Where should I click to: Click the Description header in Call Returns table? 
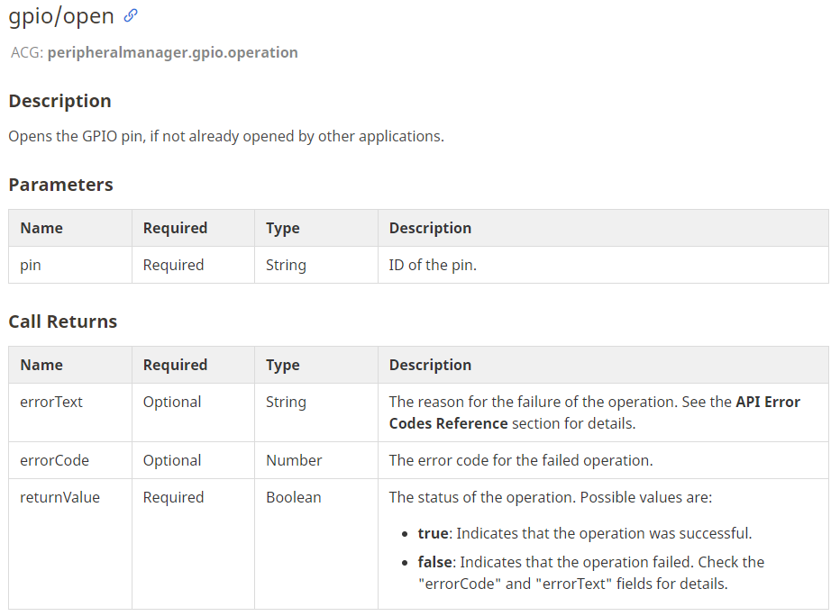tap(430, 365)
